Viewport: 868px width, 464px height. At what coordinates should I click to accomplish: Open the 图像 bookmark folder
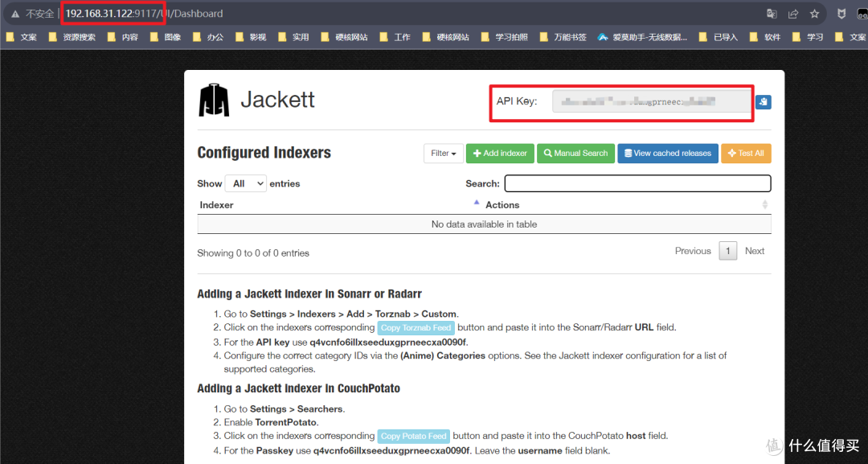pos(166,37)
